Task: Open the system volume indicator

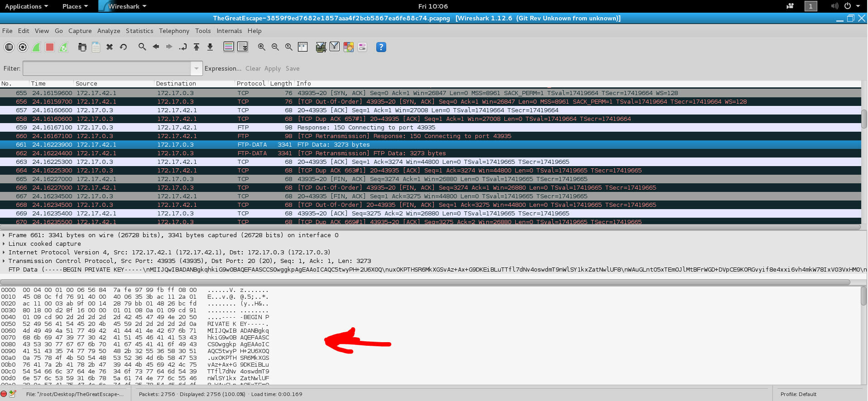Action: click(834, 6)
